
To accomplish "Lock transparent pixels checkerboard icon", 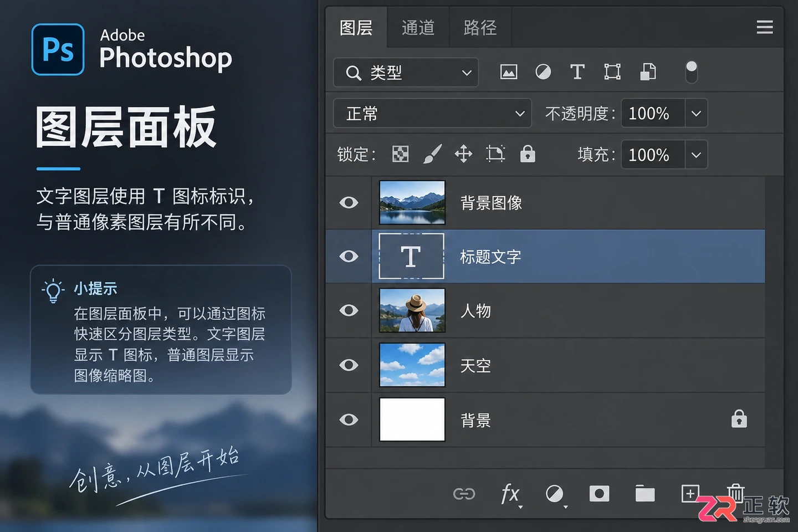I will [x=400, y=154].
